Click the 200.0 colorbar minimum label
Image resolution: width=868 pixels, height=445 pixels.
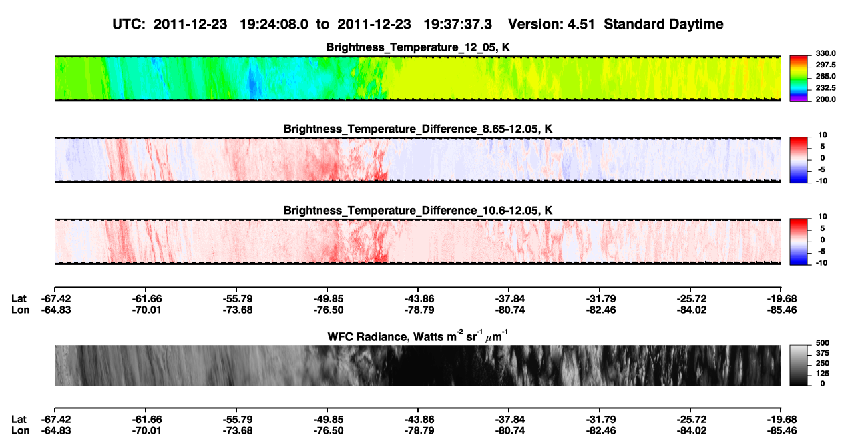pos(825,99)
